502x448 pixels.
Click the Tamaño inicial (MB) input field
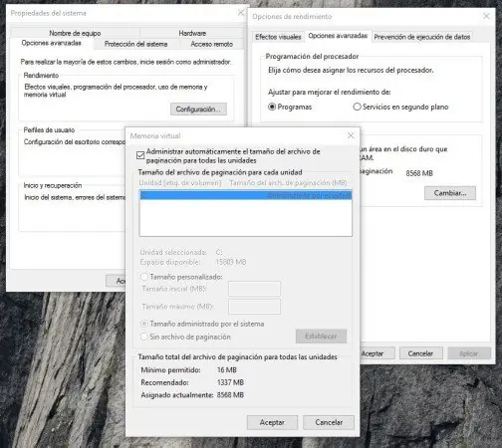pyautogui.click(x=254, y=289)
